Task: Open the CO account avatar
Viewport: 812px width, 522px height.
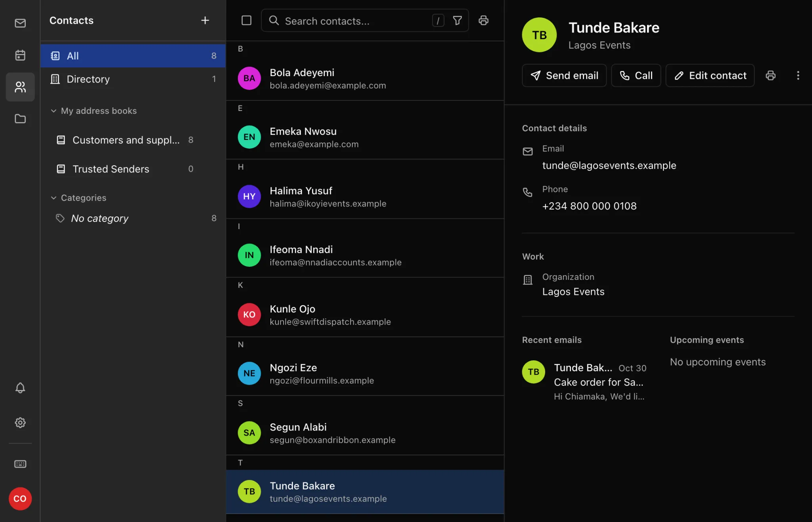Action: 20,499
